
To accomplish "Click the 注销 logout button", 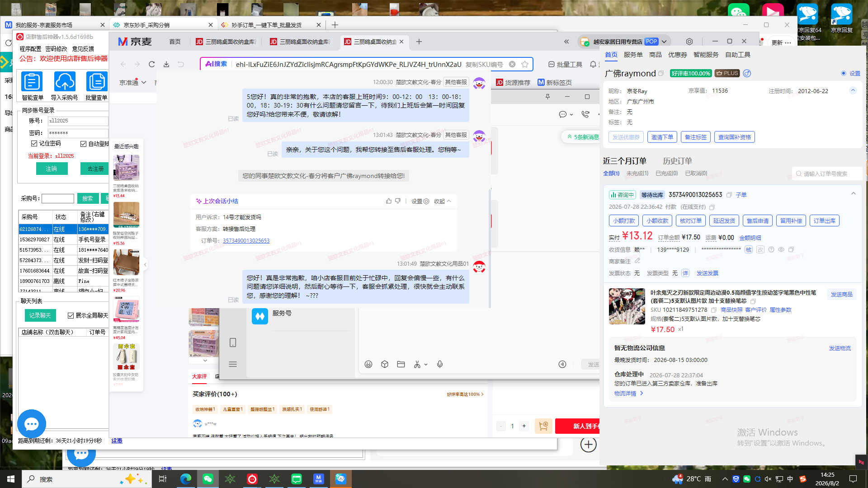I will tap(52, 169).
